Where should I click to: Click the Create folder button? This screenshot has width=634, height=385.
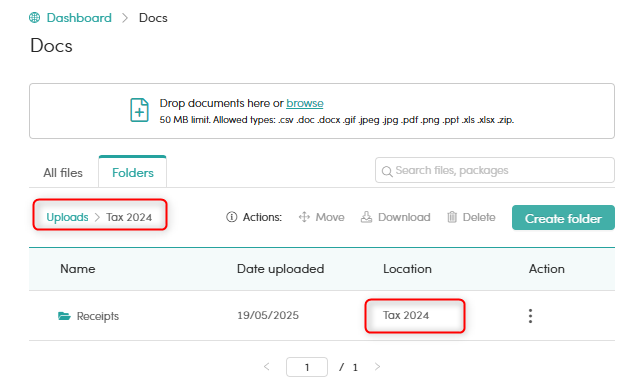[563, 218]
